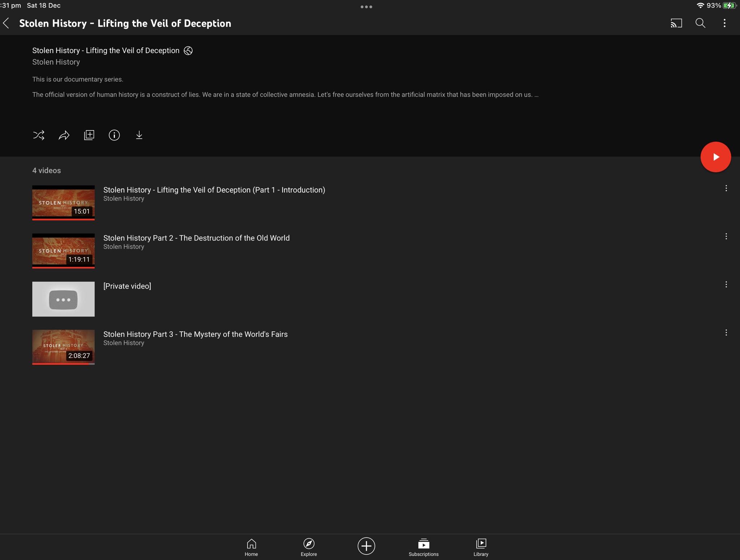
Task: Download the playlist
Action: pyautogui.click(x=139, y=135)
